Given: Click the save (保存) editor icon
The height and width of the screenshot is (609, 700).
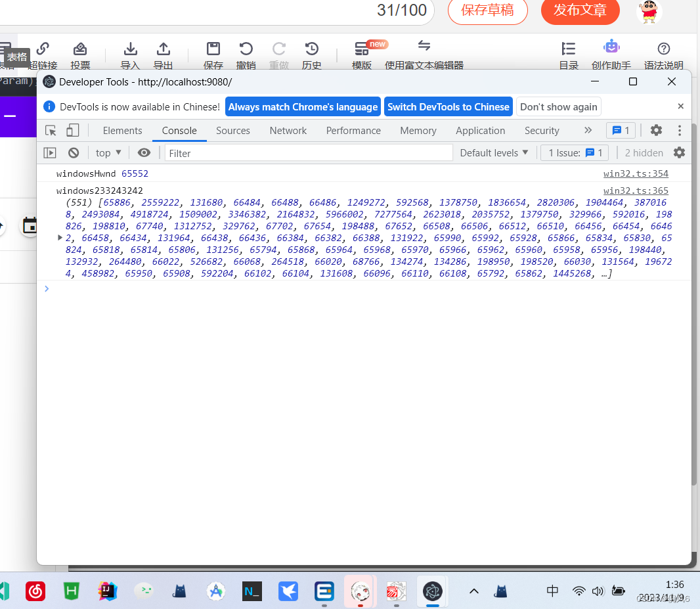Looking at the screenshot, I should (213, 55).
